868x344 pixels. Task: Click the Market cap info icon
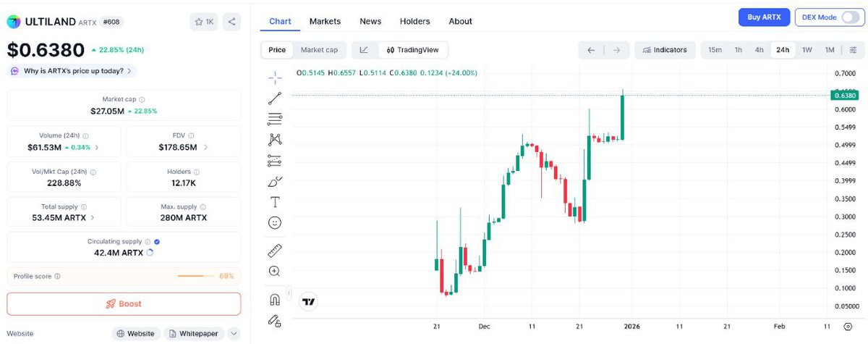[x=142, y=99]
